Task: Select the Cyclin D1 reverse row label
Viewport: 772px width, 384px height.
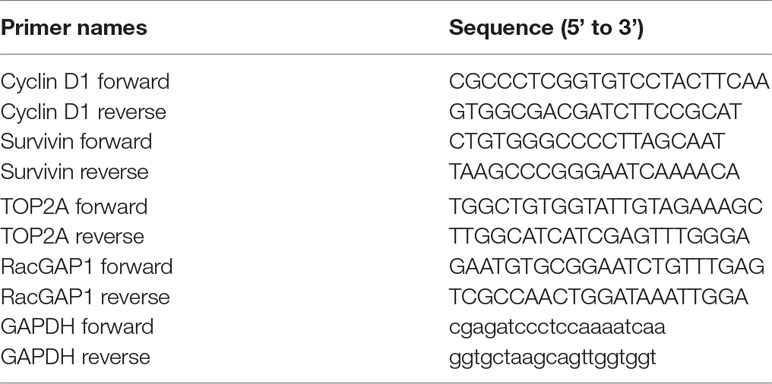Action: point(83,112)
